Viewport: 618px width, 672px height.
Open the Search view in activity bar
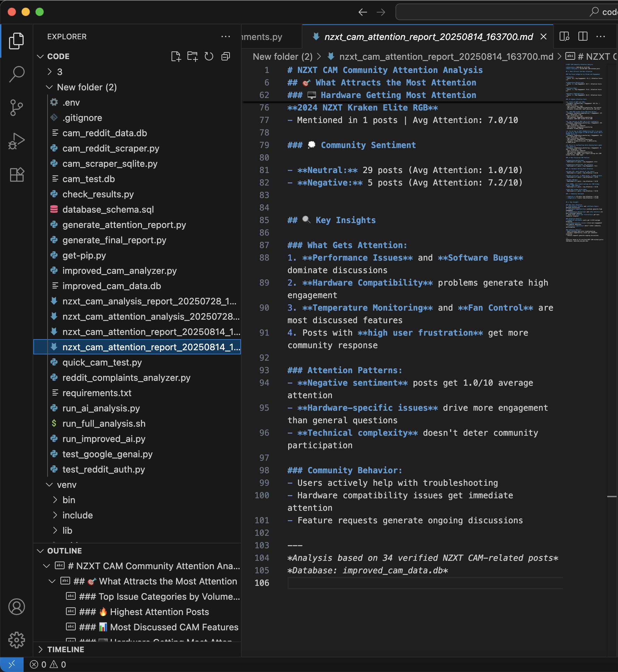click(x=16, y=74)
